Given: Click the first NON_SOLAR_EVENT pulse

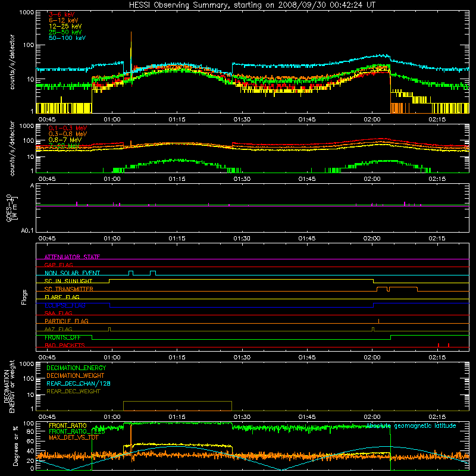Looking at the screenshot, I should (x=131, y=273).
